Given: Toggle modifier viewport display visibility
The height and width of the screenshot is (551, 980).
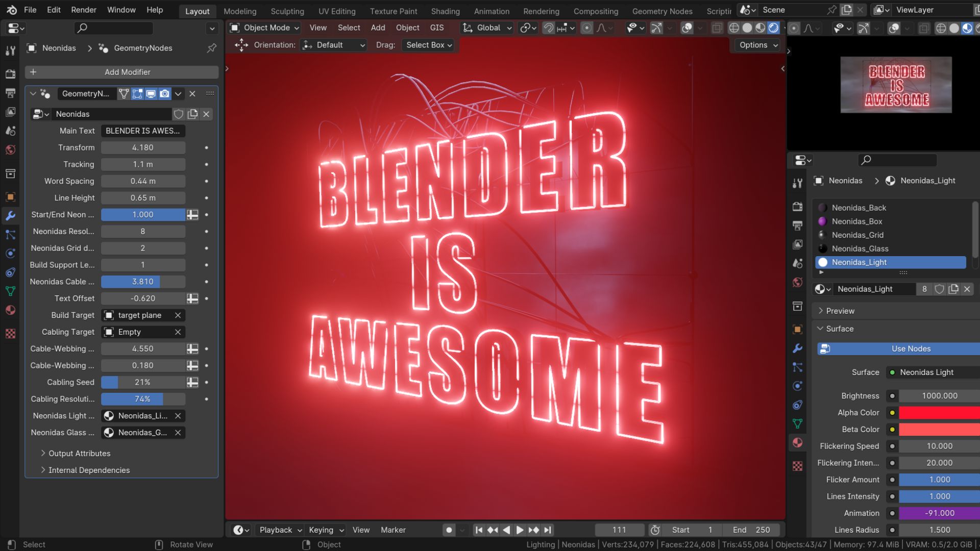Looking at the screenshot, I should (151, 94).
